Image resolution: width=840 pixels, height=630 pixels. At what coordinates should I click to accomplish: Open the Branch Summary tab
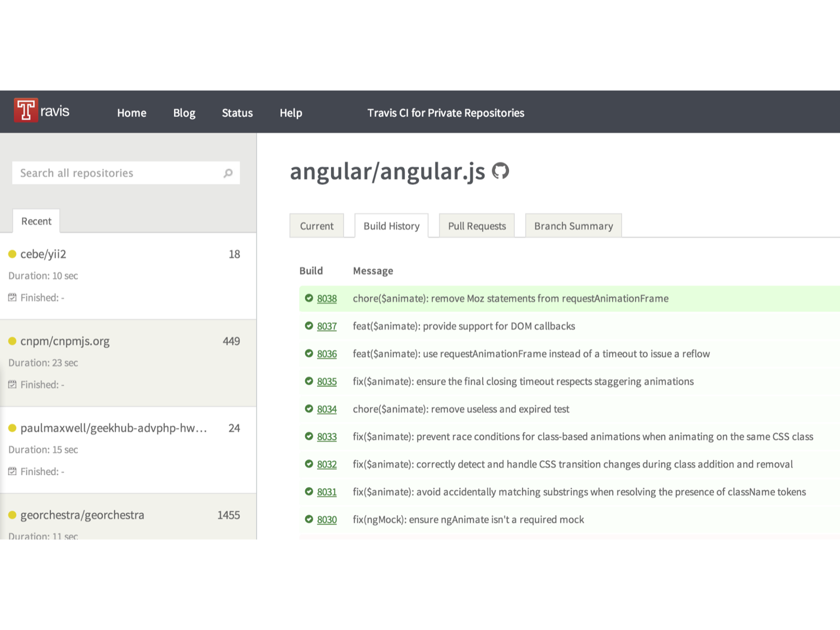click(x=573, y=226)
